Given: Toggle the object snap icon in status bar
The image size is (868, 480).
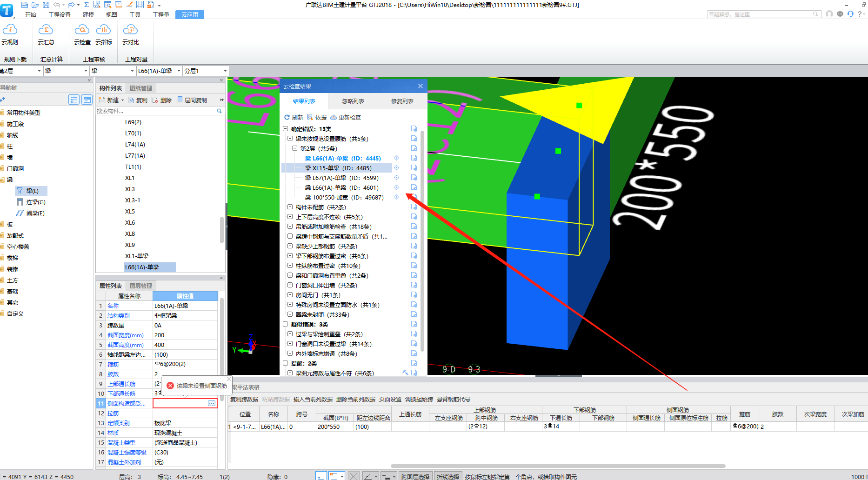Looking at the screenshot, I should pyautogui.click(x=334, y=476).
